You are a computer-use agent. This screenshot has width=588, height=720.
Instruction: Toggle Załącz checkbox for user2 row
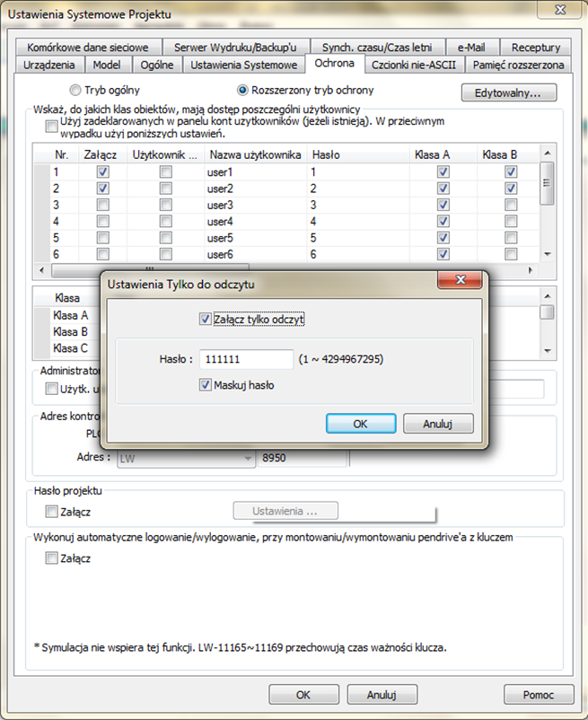pyautogui.click(x=103, y=189)
